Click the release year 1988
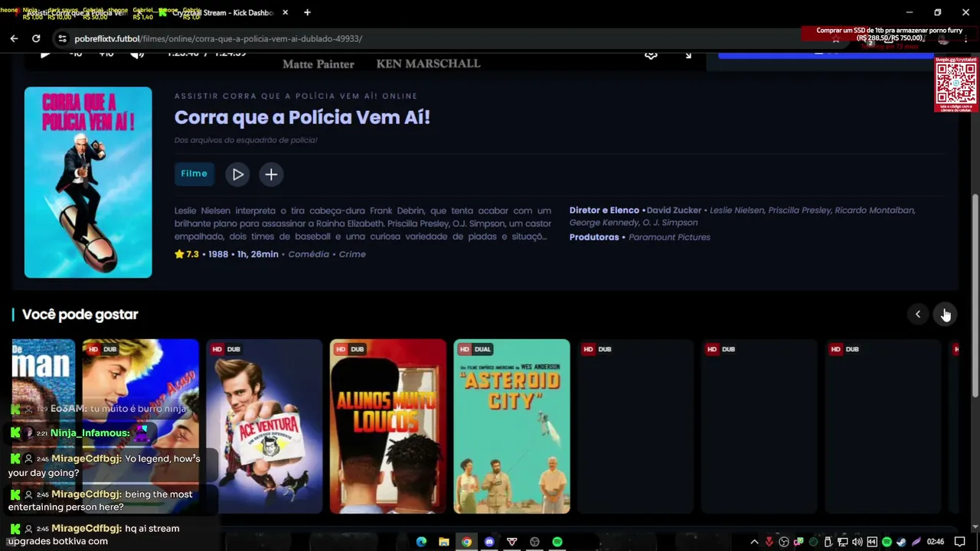 click(218, 254)
